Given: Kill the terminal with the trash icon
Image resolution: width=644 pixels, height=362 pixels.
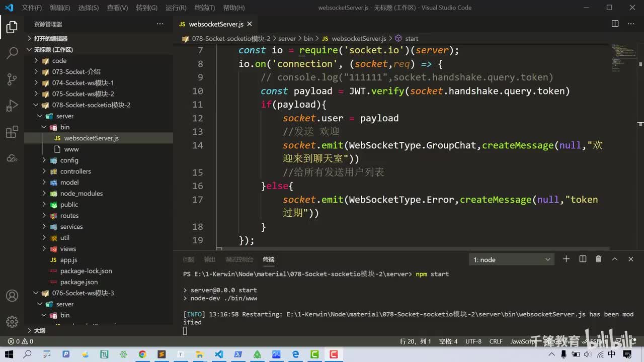Looking at the screenshot, I should [599, 259].
